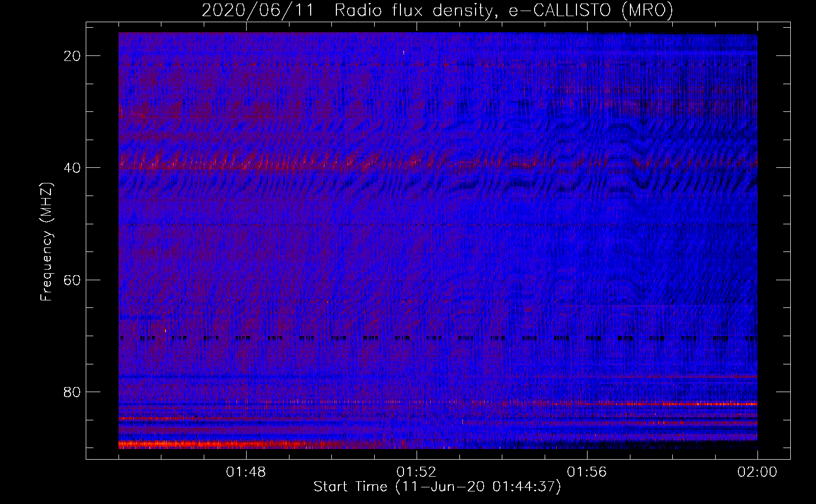Click the 20 frequency tick label
Viewport: 816px width, 504px height.
tap(73, 56)
